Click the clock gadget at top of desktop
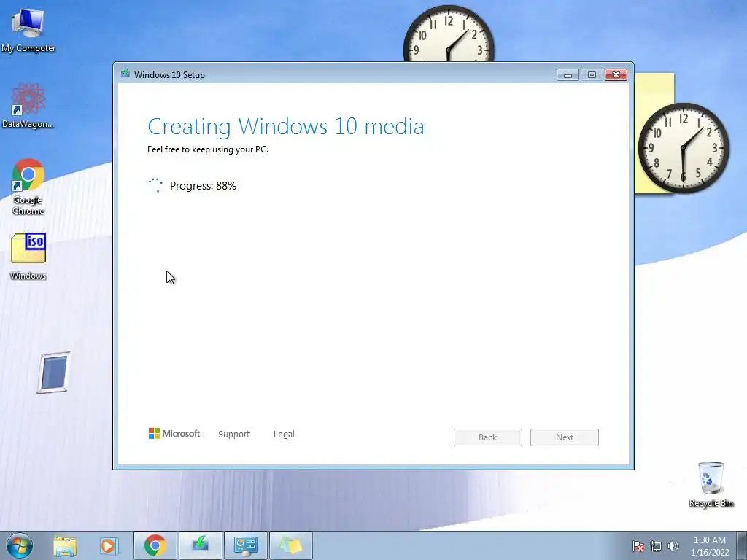The width and height of the screenshot is (747, 560). (x=449, y=34)
